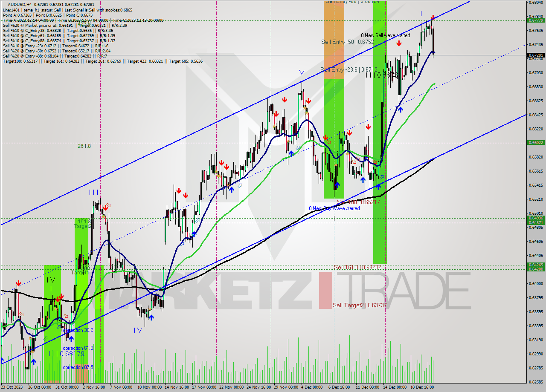This screenshot has height=392, width=546.
Task: Click the '18 Dec 16:00' date axis label
Action: (422, 387)
